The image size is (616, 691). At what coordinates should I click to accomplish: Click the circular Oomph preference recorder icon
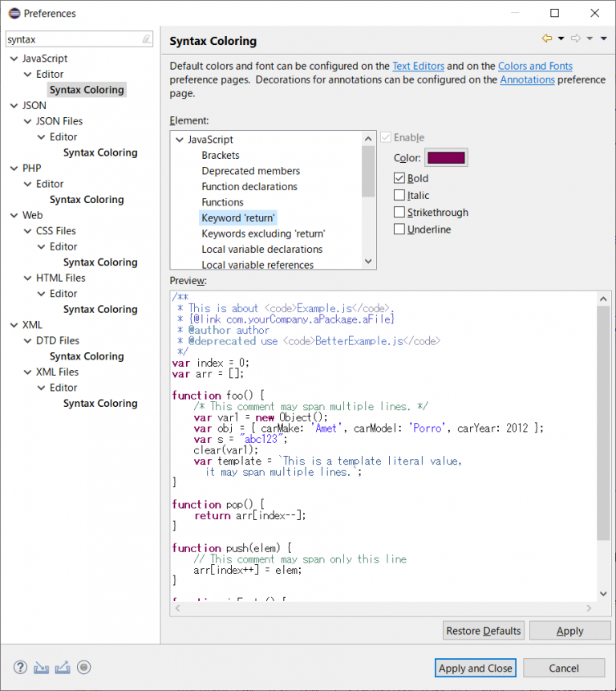click(x=83, y=668)
